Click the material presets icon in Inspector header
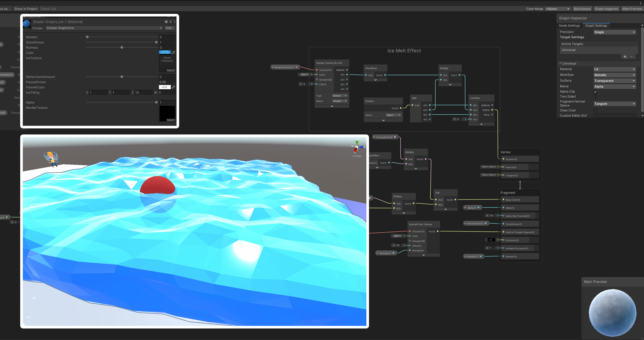This screenshot has width=644, height=340. [170, 22]
